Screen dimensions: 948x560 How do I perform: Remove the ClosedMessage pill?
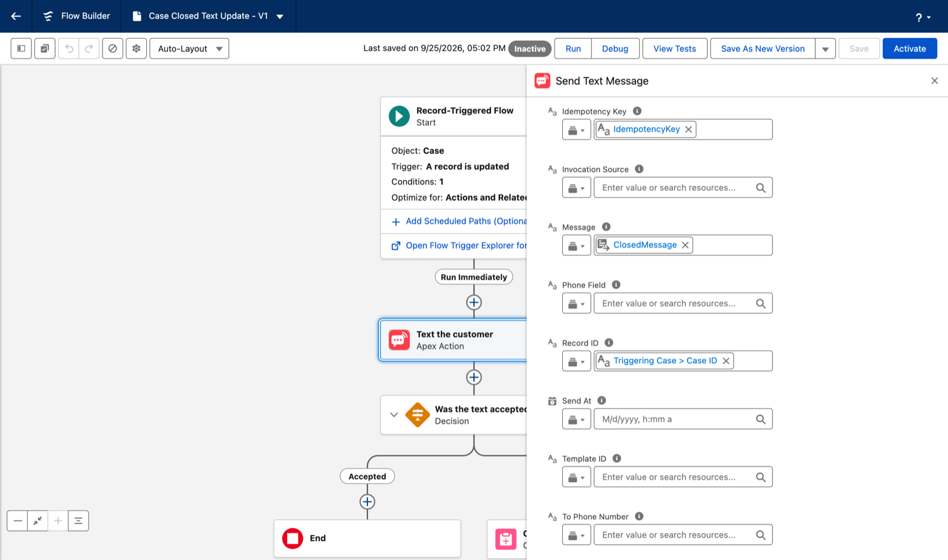click(686, 245)
